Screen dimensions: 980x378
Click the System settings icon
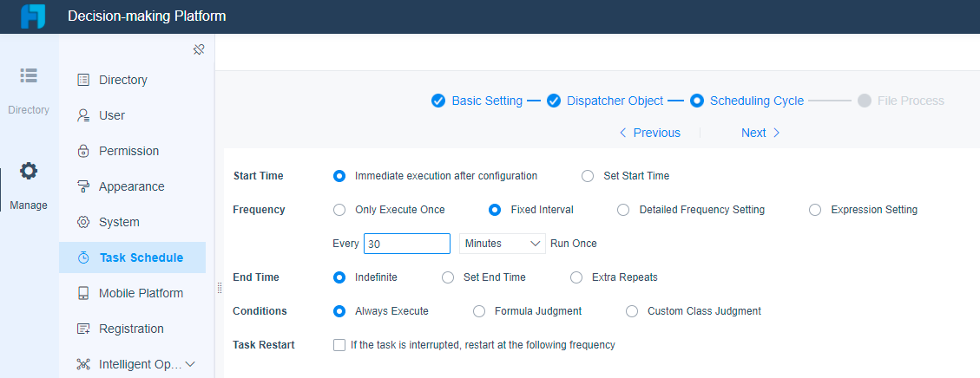tap(83, 222)
